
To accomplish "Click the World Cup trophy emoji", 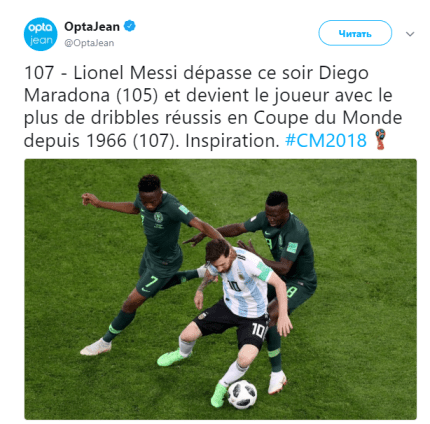I will (x=380, y=139).
